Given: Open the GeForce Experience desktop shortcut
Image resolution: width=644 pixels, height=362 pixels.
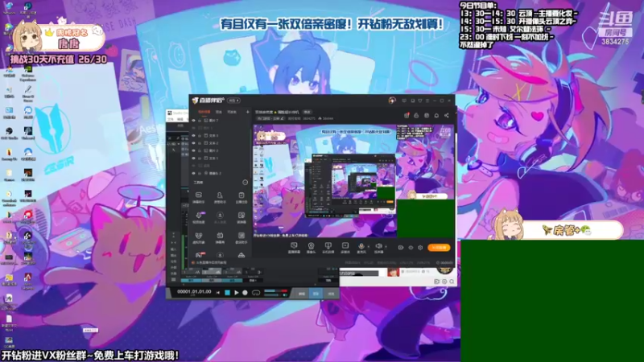Looking at the screenshot, I should tap(27, 72).
